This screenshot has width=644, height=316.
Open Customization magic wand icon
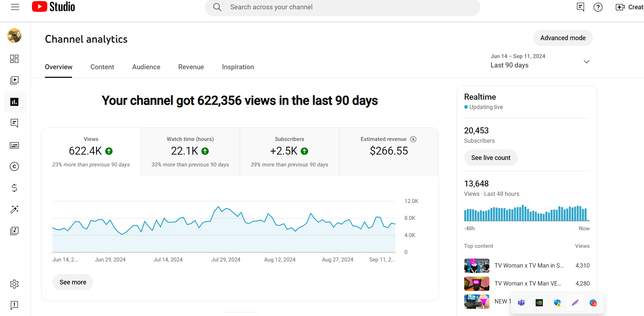coord(14,209)
